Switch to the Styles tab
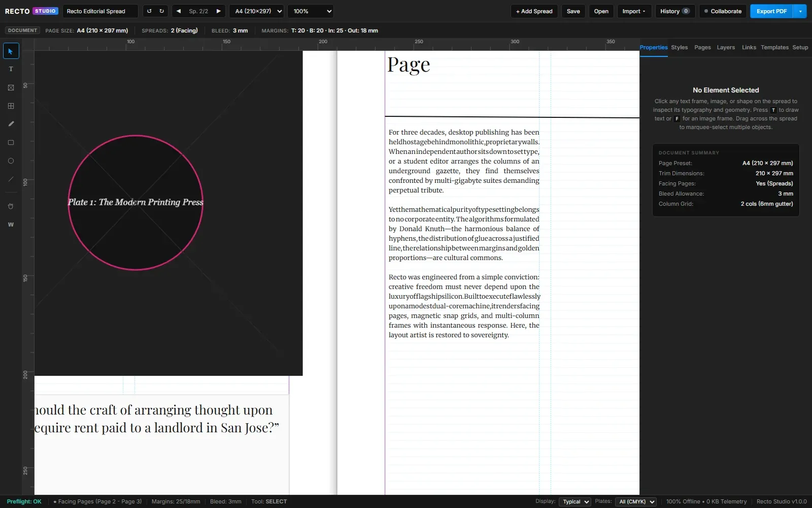Image resolution: width=812 pixels, height=508 pixels. point(680,47)
